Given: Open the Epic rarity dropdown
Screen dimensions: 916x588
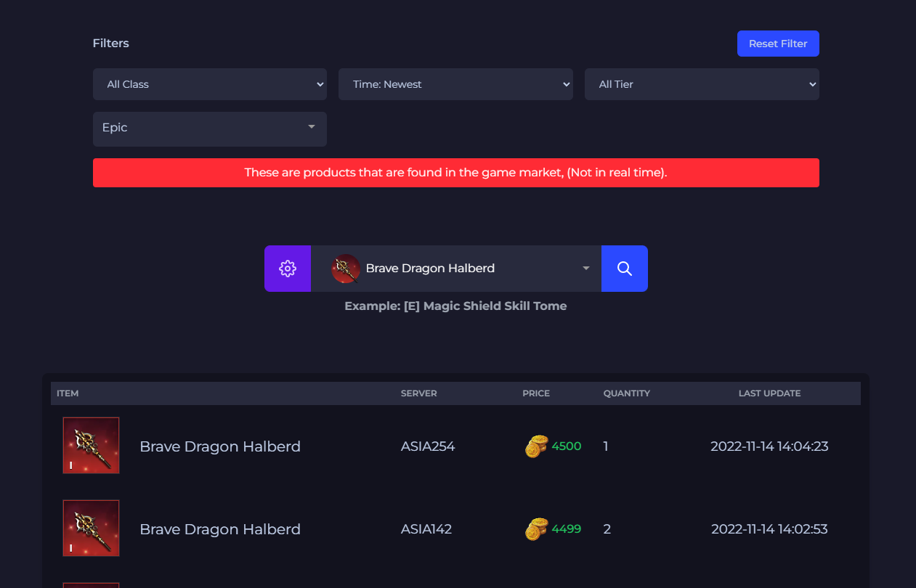Looking at the screenshot, I should tap(210, 129).
